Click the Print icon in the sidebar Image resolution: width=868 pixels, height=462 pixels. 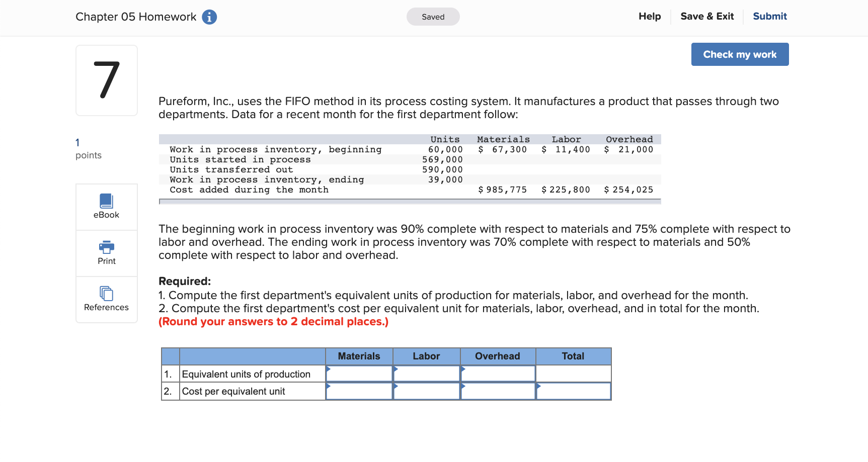pyautogui.click(x=106, y=253)
